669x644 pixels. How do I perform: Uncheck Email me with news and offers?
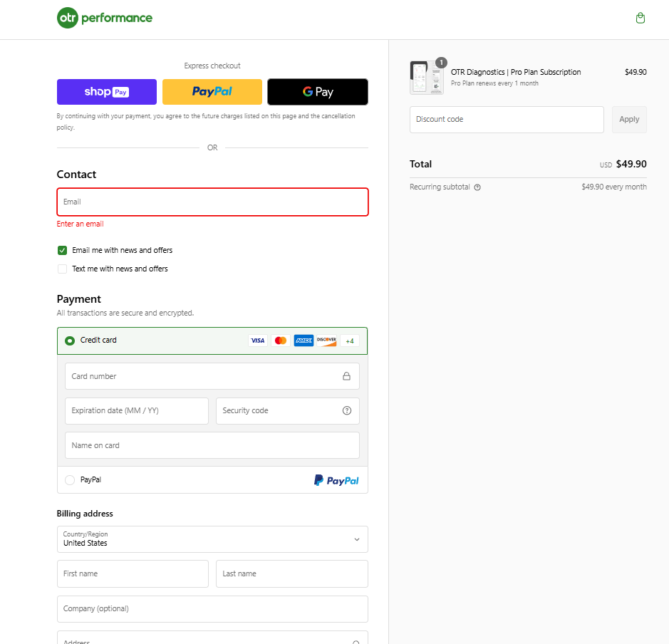click(x=63, y=251)
